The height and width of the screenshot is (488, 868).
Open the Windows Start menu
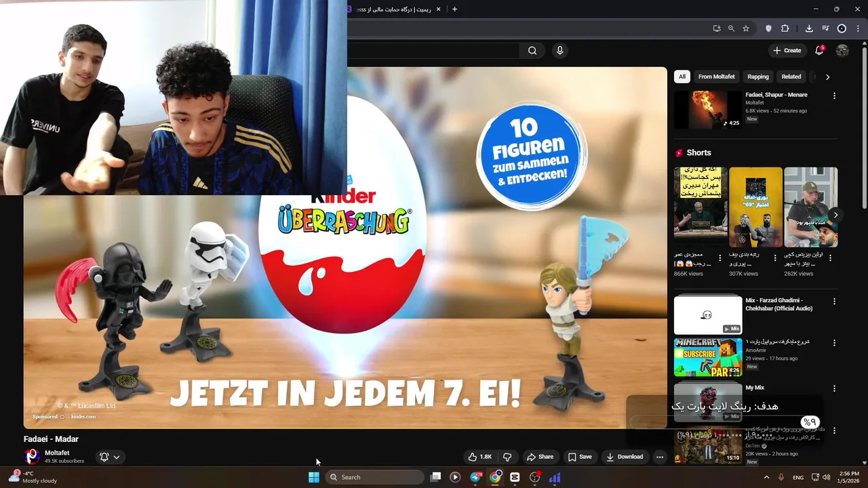[314, 477]
